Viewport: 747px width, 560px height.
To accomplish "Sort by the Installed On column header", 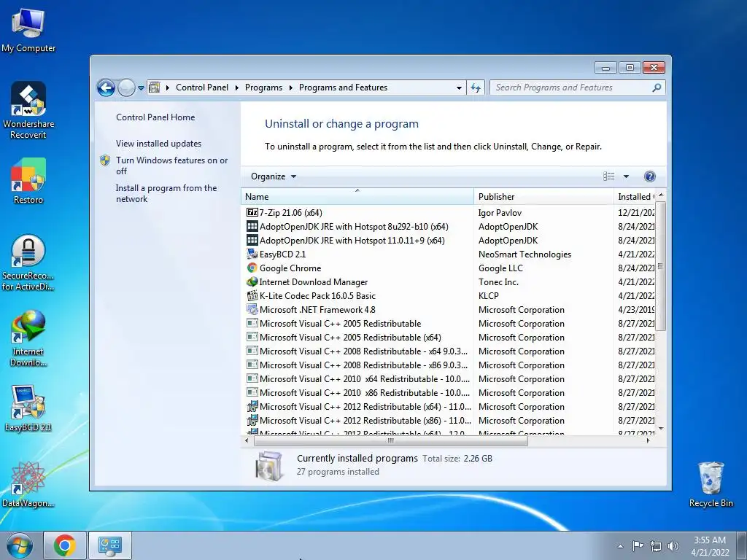I will coord(635,196).
